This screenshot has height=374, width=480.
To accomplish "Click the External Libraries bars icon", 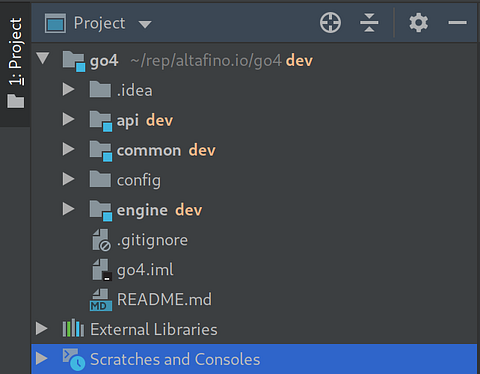I will point(73,329).
